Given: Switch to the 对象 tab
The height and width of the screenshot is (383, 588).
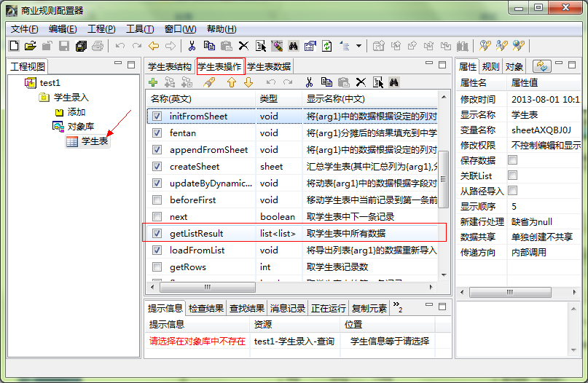Looking at the screenshot, I should click(514, 67).
